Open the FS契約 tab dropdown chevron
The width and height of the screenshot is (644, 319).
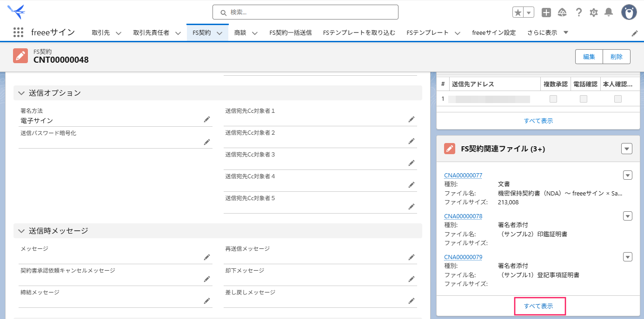(219, 33)
